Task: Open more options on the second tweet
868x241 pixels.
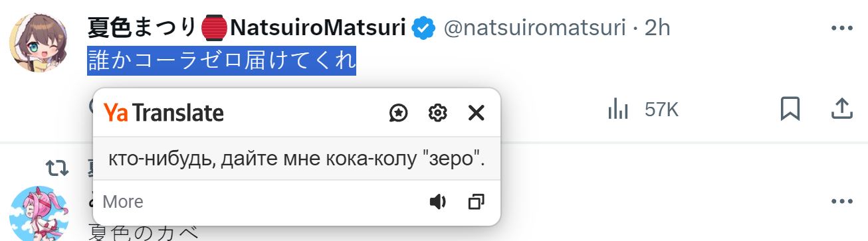Action: tap(841, 202)
